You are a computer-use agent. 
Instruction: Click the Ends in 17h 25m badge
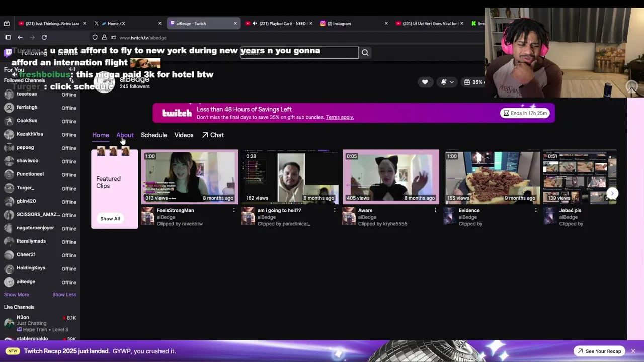(525, 113)
